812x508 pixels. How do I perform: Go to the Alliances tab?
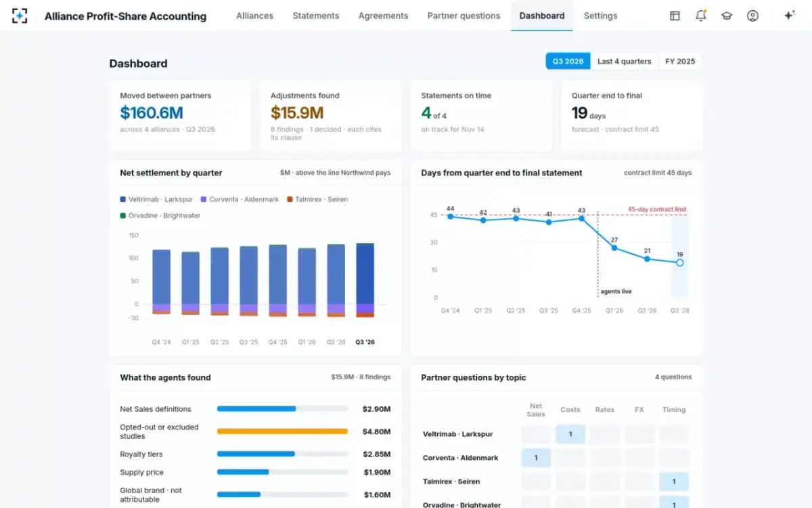(254, 16)
